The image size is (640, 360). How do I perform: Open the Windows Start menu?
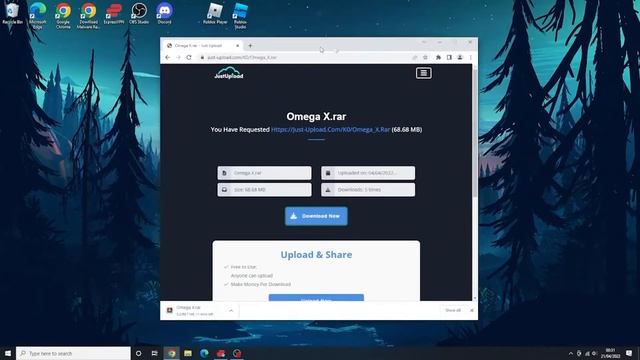tap(8, 353)
